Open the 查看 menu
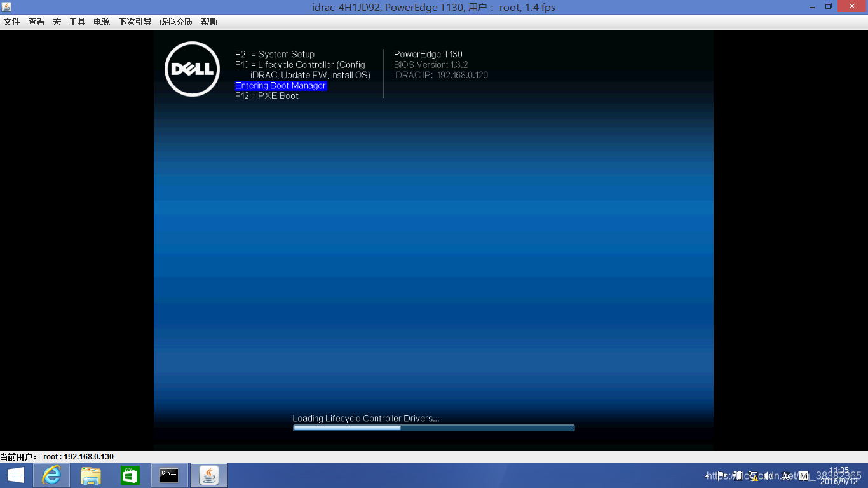The width and height of the screenshot is (868, 488). pyautogui.click(x=36, y=22)
